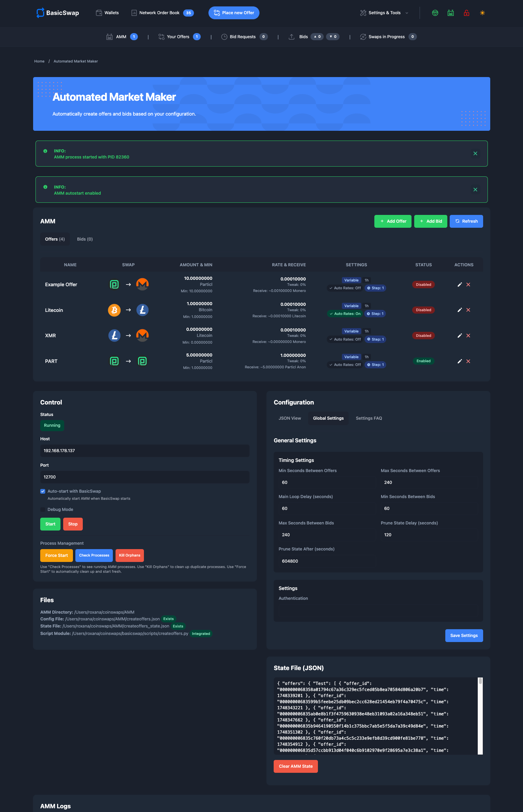Image resolution: width=523 pixels, height=812 pixels.
Task: Refresh the AMM list
Action: pyautogui.click(x=466, y=221)
